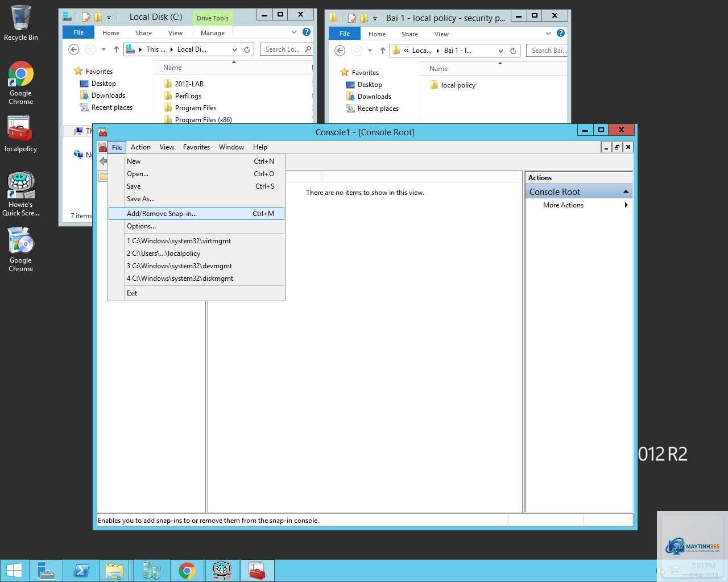Click the Search box in Bai 1 window
The height and width of the screenshot is (582, 728).
[x=547, y=51]
